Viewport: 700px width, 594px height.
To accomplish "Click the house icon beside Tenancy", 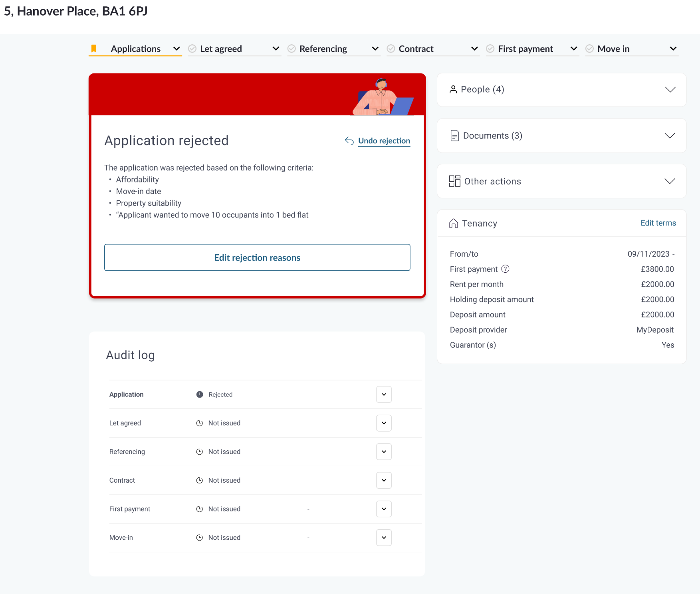I will pyautogui.click(x=454, y=223).
